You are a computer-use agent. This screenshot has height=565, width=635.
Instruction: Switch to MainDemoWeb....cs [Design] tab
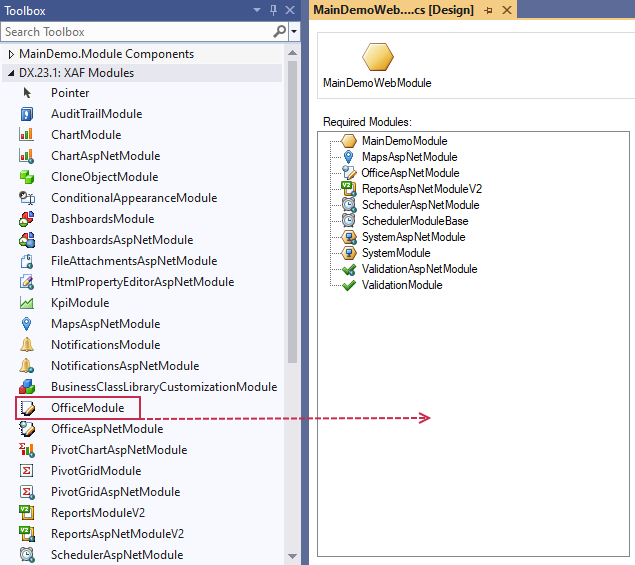click(393, 10)
